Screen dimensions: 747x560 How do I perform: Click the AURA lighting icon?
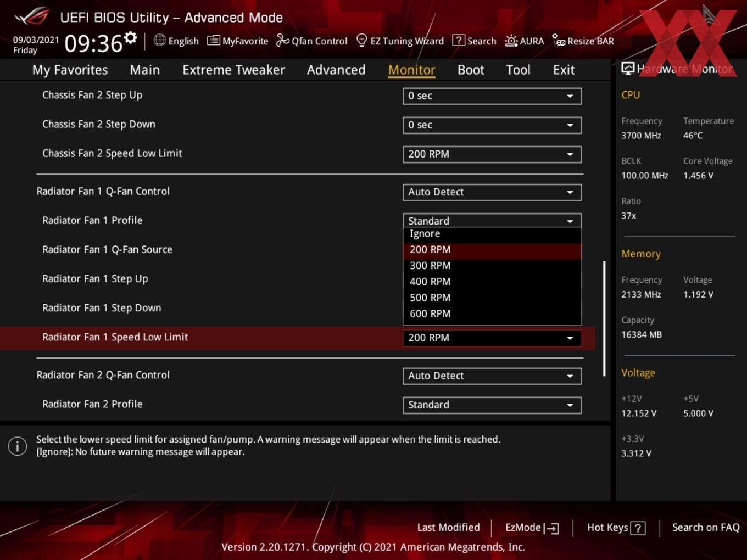tap(511, 41)
